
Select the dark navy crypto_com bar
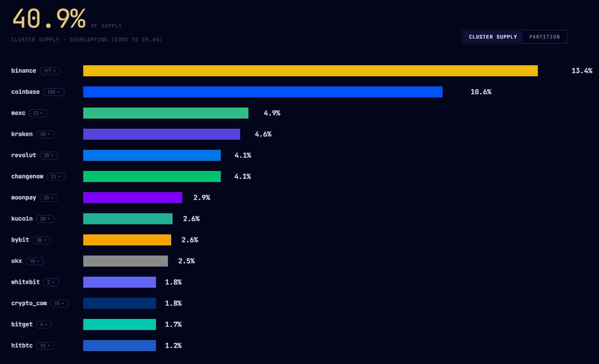[x=120, y=303]
